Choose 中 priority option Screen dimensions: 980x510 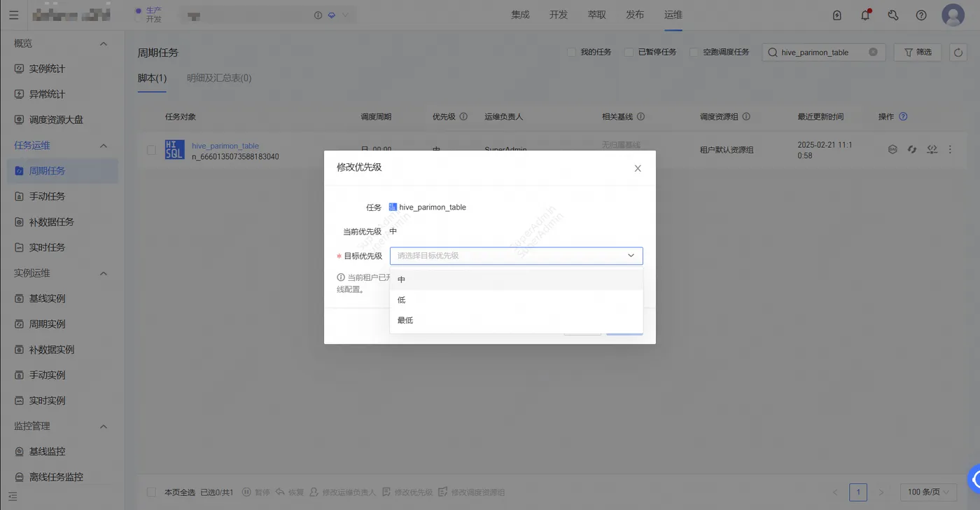pos(516,280)
